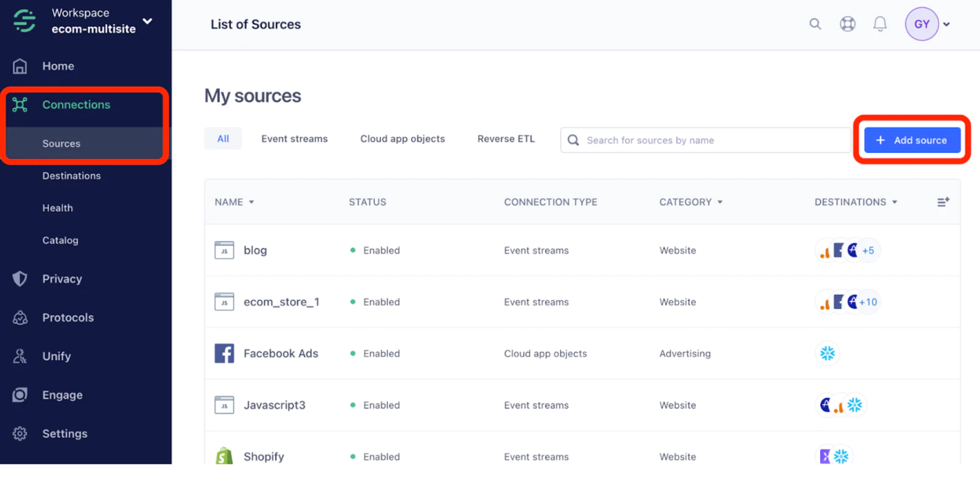Open the notifications bell
The image size is (980, 477).
[x=880, y=24]
